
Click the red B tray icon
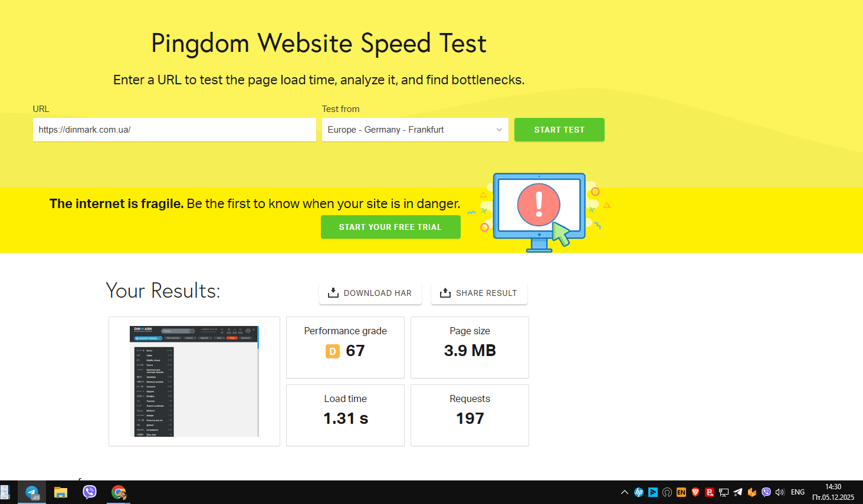710,492
